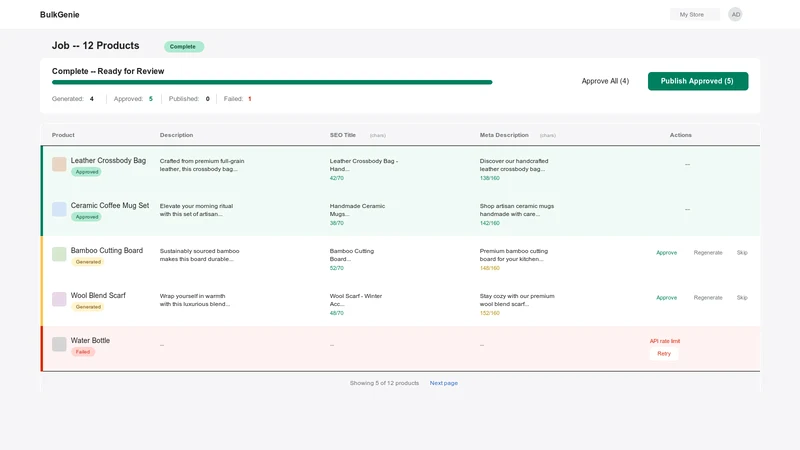Click the Wool Blend Scarf product name
Image resolution: width=800 pixels, height=450 pixels.
98,295
